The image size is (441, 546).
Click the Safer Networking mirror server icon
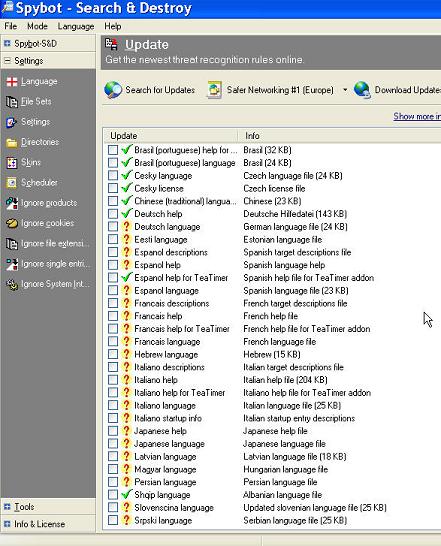(215, 90)
